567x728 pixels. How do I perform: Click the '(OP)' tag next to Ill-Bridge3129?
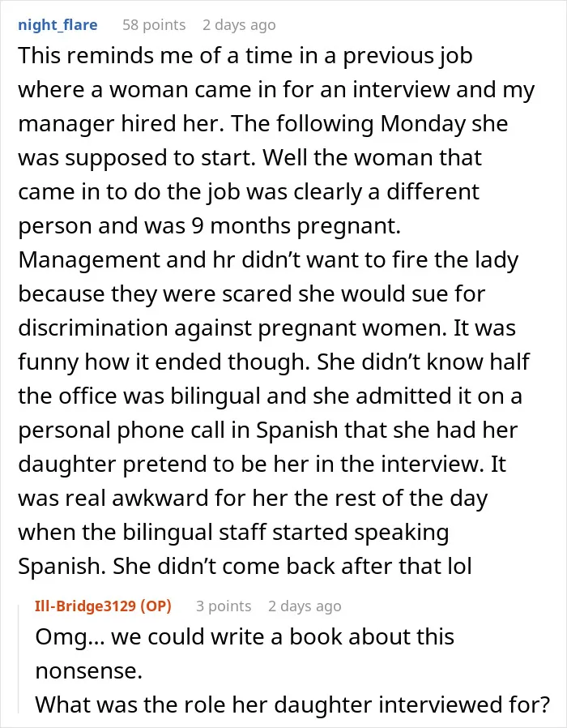(x=156, y=606)
